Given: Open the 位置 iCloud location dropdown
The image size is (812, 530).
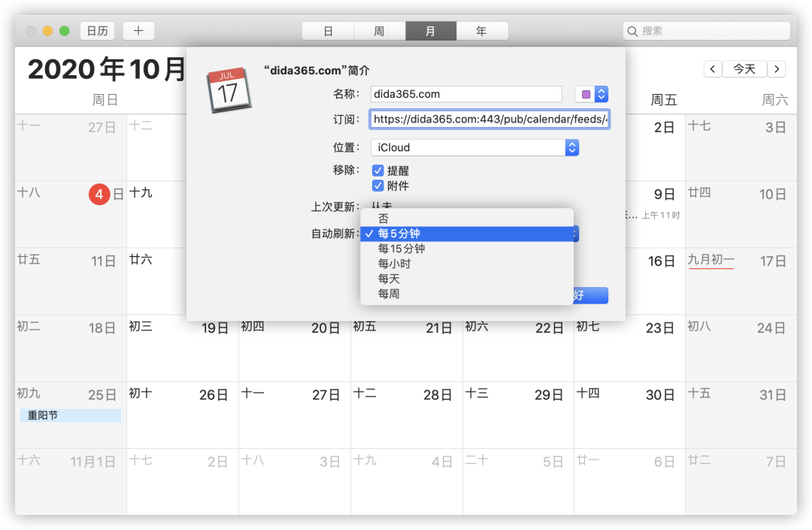Looking at the screenshot, I should point(474,147).
